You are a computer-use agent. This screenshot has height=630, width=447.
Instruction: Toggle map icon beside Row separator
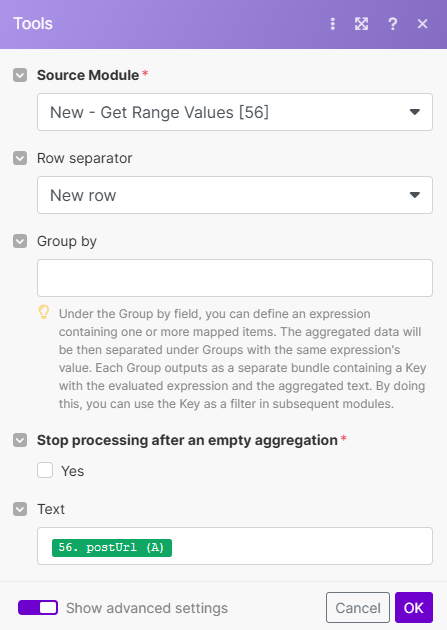(20, 158)
